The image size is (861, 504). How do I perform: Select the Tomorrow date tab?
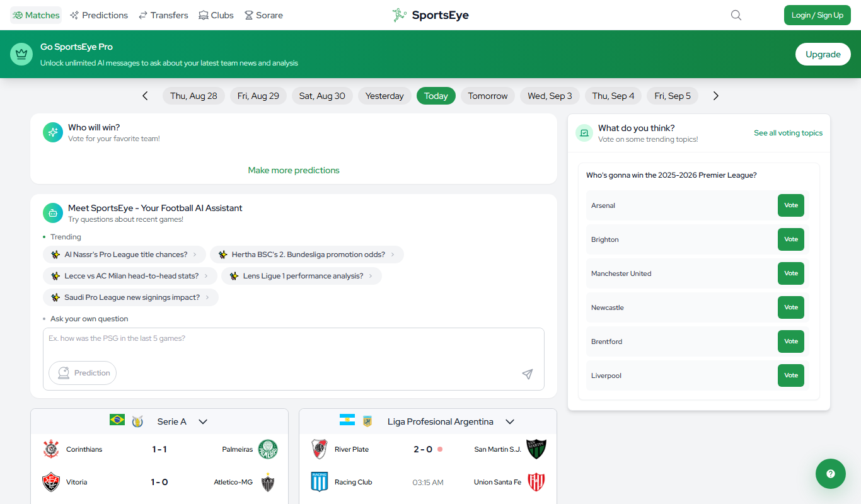(488, 96)
